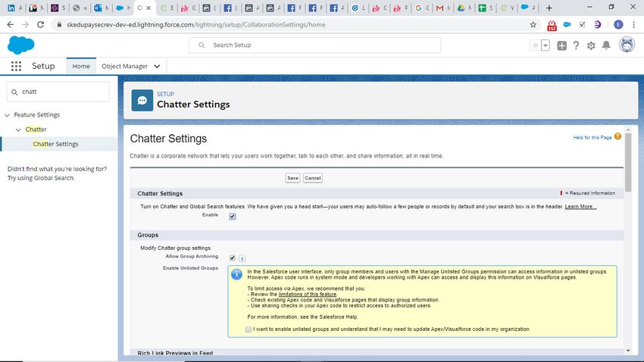Expand the Object Manager dropdown chevron
The height and width of the screenshot is (362, 644).
coord(158,66)
